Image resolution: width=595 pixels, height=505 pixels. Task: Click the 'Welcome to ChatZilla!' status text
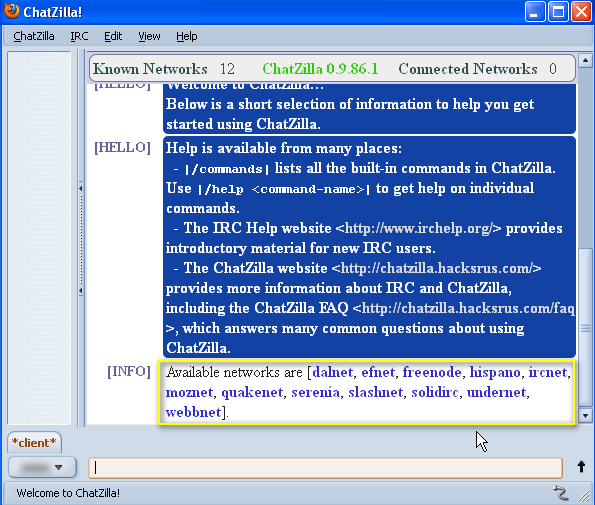point(68,493)
